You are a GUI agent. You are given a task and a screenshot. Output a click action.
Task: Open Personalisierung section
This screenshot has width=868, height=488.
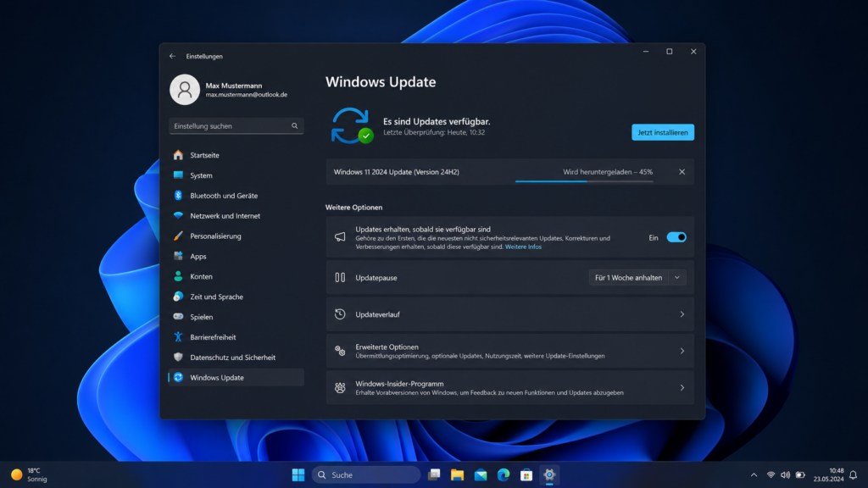tap(236, 236)
